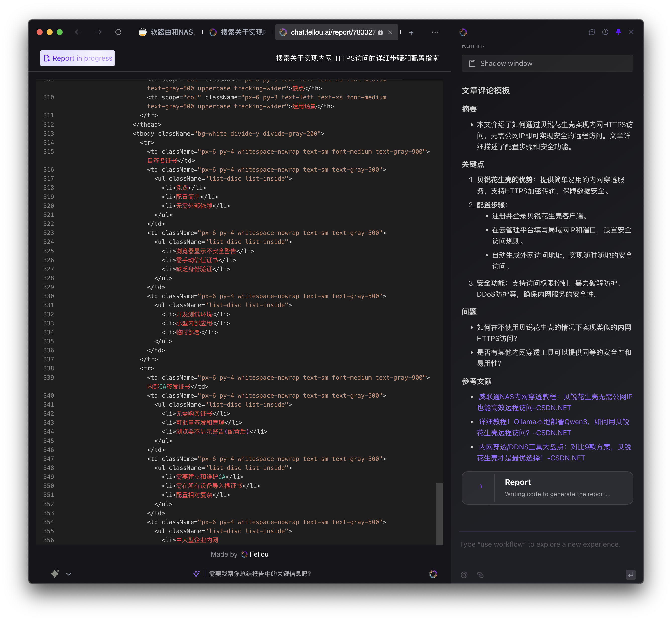Open a new tab with plus icon

411,33
